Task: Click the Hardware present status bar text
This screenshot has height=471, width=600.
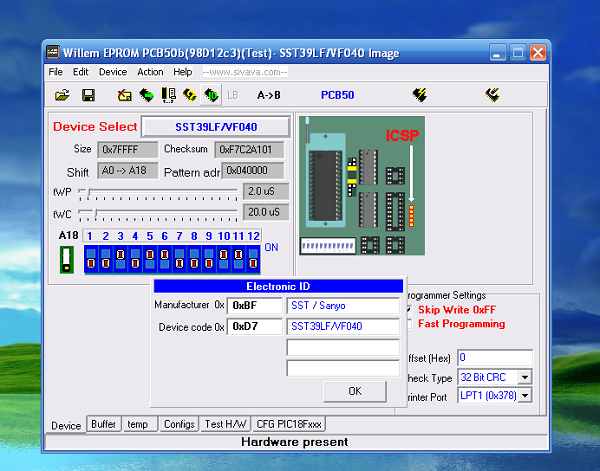Action: 295,442
